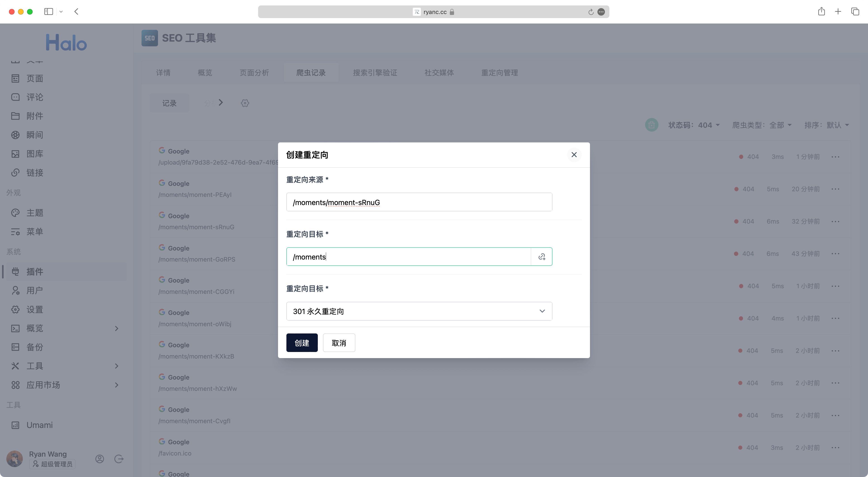The height and width of the screenshot is (477, 868).
Task: Switch to the 页面分析 tab
Action: click(254, 73)
